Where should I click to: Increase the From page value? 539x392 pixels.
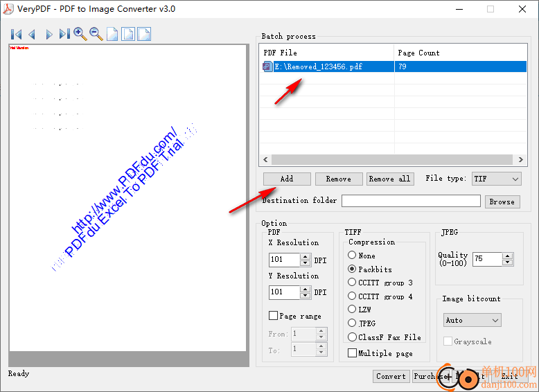click(321, 331)
